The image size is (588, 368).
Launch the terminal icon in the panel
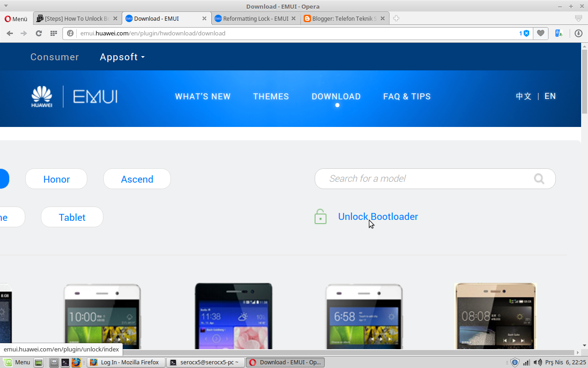point(65,362)
